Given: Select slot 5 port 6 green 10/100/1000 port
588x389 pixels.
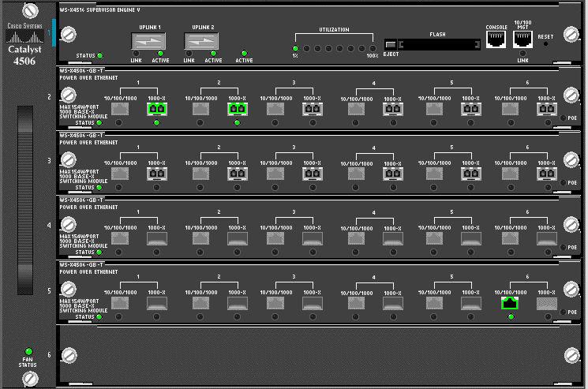Looking at the screenshot, I should [x=510, y=303].
